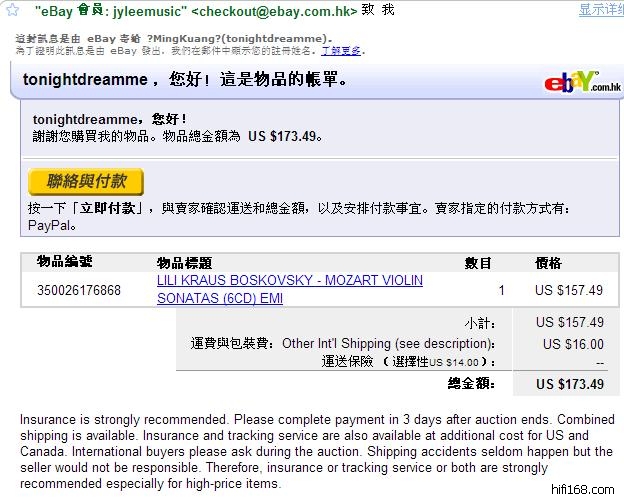Screen dimensions: 624x503
Task: Click the 了解更多 link
Action: coord(341,50)
